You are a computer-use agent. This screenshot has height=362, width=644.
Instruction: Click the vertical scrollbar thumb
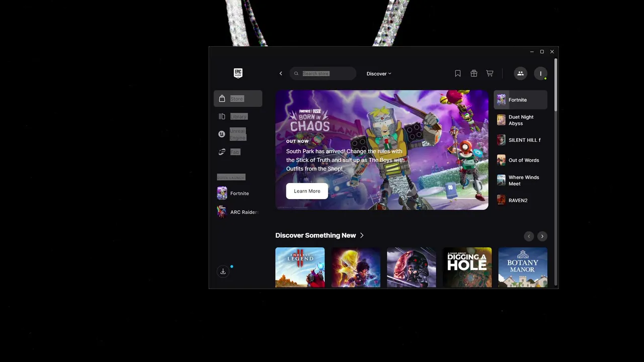point(556,84)
